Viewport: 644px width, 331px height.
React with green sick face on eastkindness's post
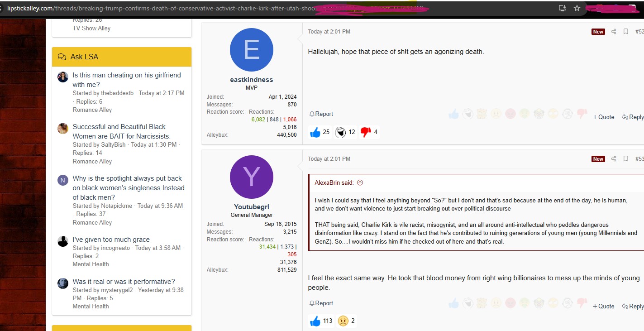point(525,114)
